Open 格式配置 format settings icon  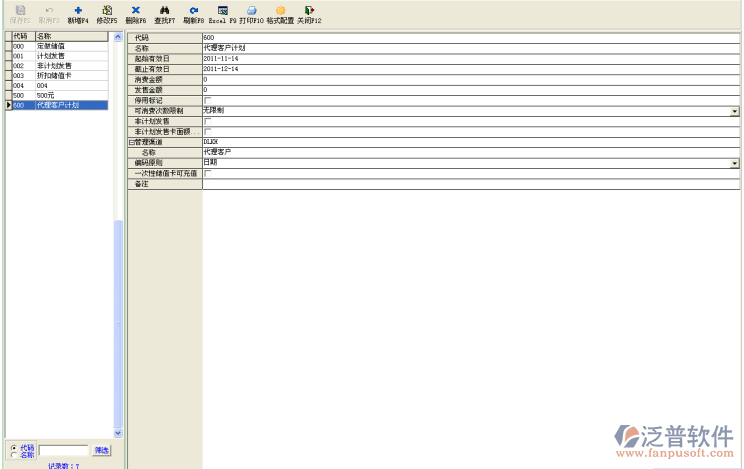pyautogui.click(x=280, y=10)
